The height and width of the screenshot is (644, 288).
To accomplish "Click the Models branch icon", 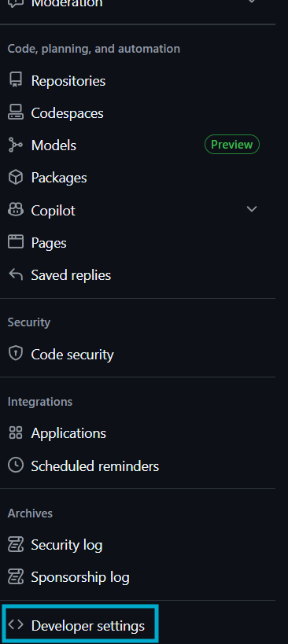I will pyautogui.click(x=16, y=145).
